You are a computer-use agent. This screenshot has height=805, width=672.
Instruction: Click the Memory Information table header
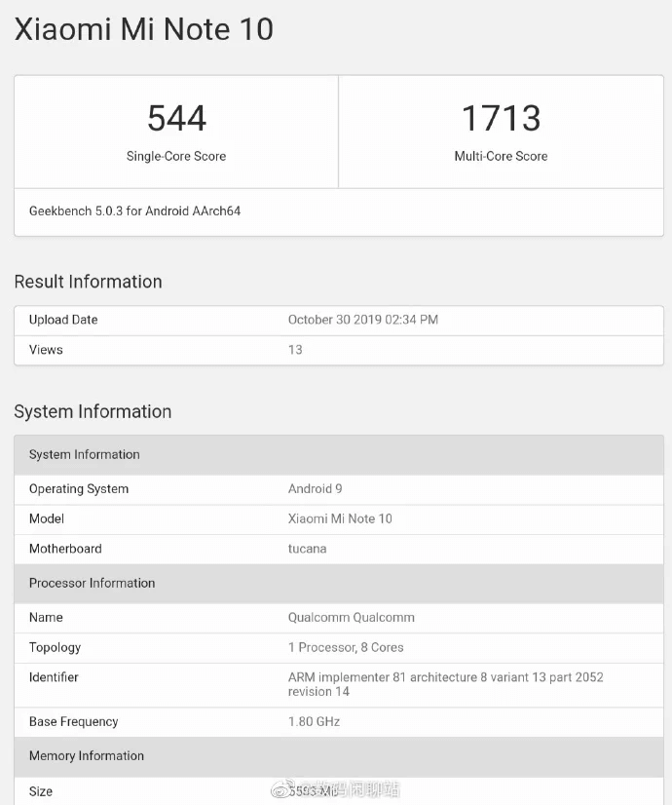click(x=86, y=755)
